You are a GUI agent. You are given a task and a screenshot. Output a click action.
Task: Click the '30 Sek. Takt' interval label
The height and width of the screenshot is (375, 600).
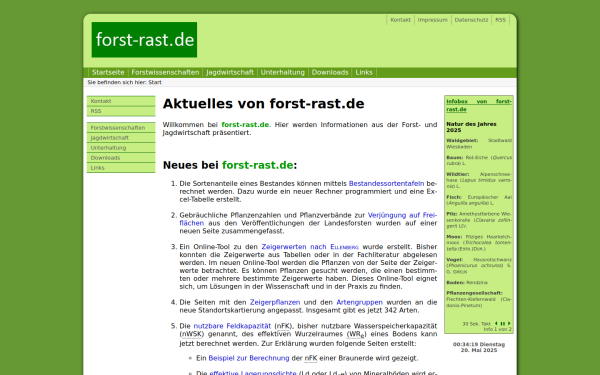point(476,324)
